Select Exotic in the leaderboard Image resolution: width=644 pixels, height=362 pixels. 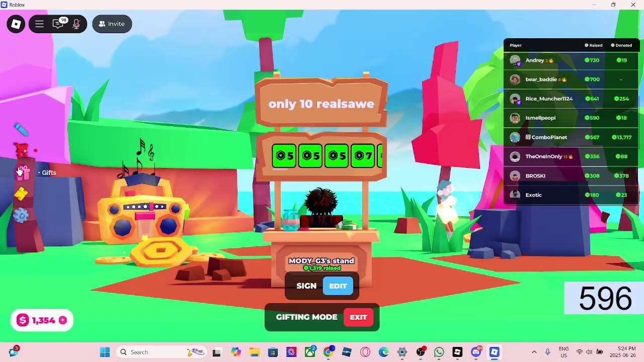(571, 195)
